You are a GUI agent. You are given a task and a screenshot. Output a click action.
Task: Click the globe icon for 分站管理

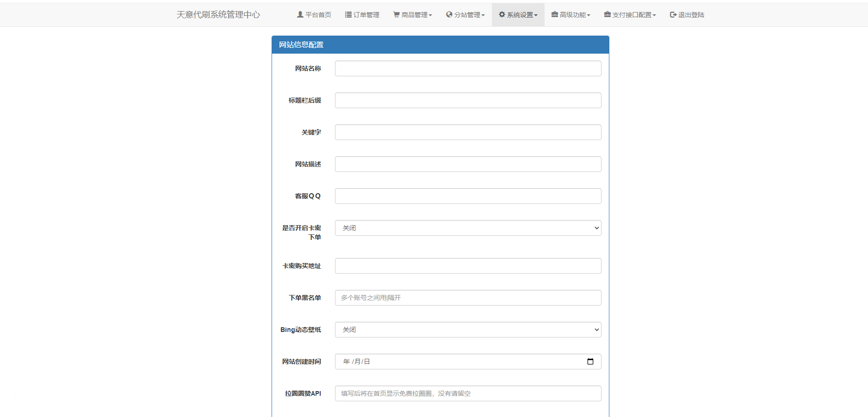(449, 15)
